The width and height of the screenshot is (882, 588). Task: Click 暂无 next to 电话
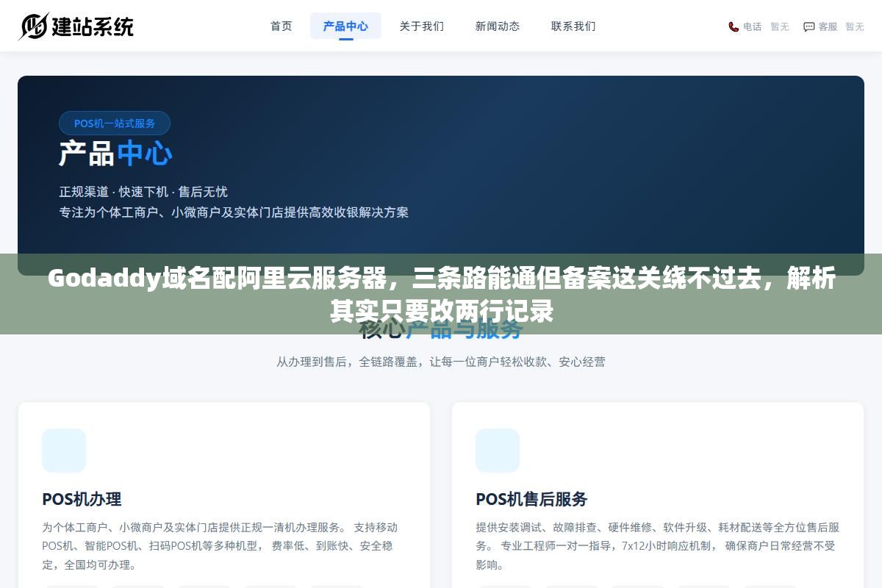click(780, 26)
